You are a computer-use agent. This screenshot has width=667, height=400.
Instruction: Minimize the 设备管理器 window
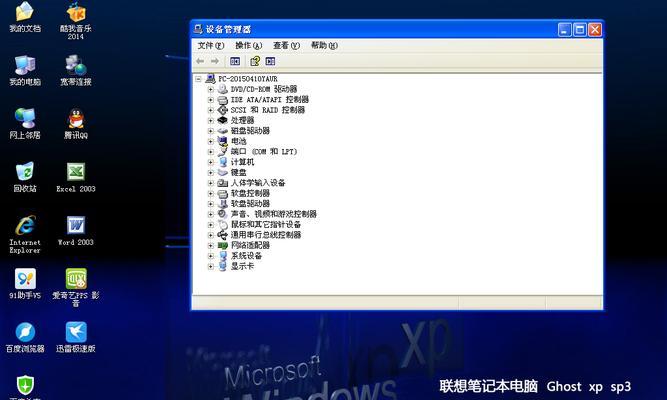565,30
